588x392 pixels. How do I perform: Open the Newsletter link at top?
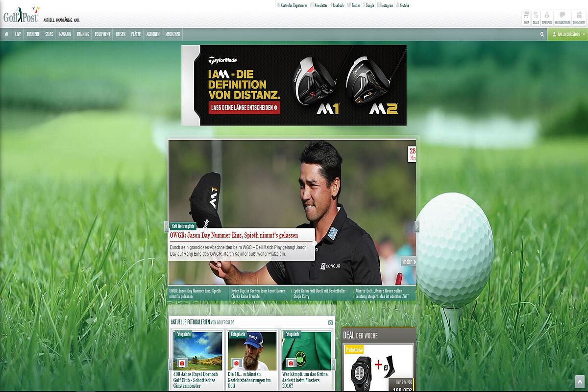pyautogui.click(x=319, y=5)
